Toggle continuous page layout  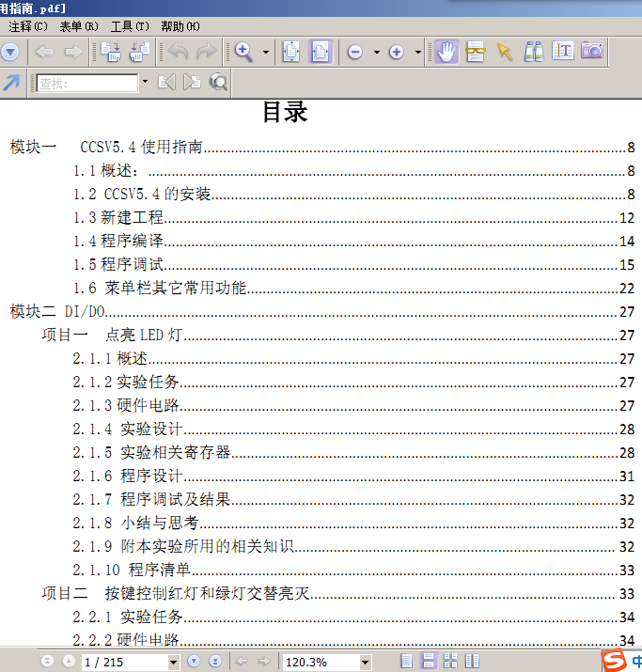[x=428, y=661]
